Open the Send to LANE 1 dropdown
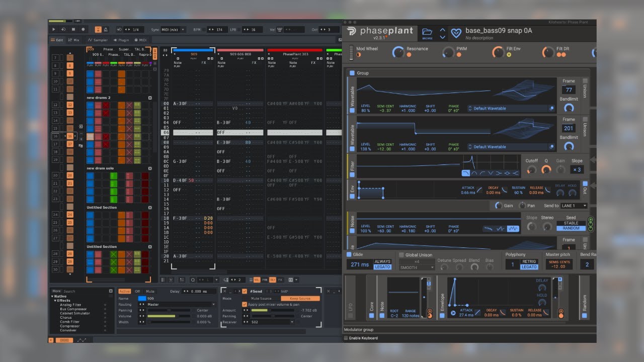Screen dimensions: 644x362 [574, 206]
